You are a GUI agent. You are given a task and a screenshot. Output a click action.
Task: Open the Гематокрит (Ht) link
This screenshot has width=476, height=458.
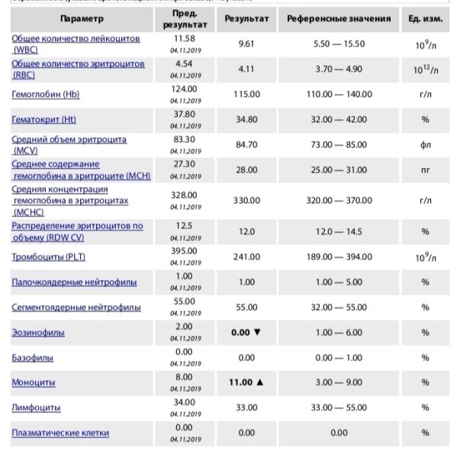[x=43, y=120]
